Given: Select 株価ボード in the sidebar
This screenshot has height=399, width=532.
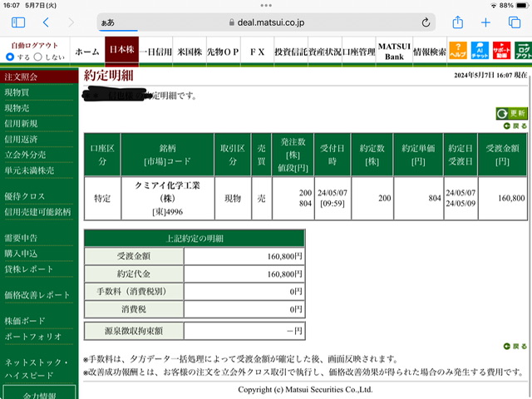Looking at the screenshot, I should [24, 321].
